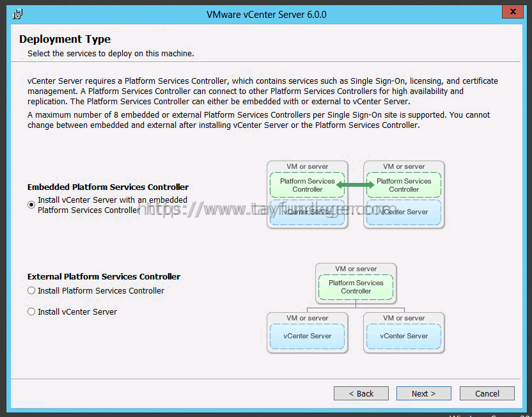Click the embedded deployment diagram image
The width and height of the screenshot is (532, 417).
[356, 195]
